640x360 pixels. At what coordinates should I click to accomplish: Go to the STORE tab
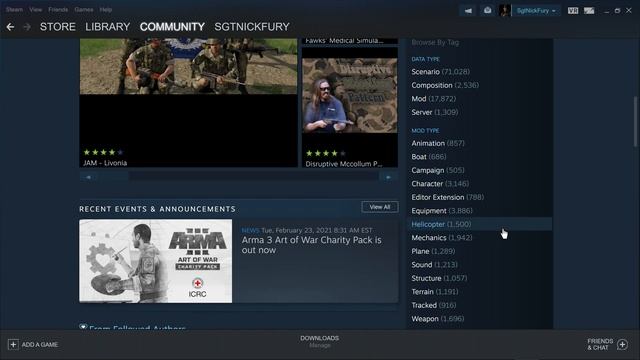point(58,27)
